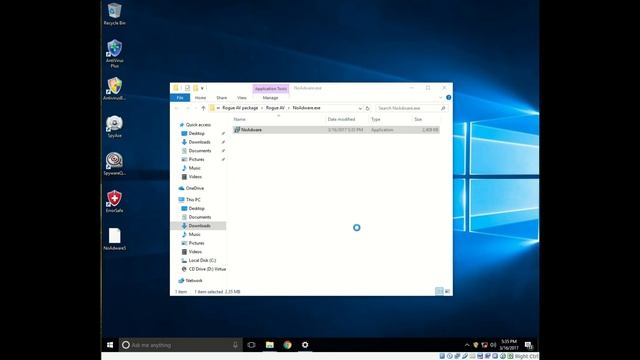Launch Chrome from the taskbar
The width and height of the screenshot is (640, 360).
(x=287, y=345)
